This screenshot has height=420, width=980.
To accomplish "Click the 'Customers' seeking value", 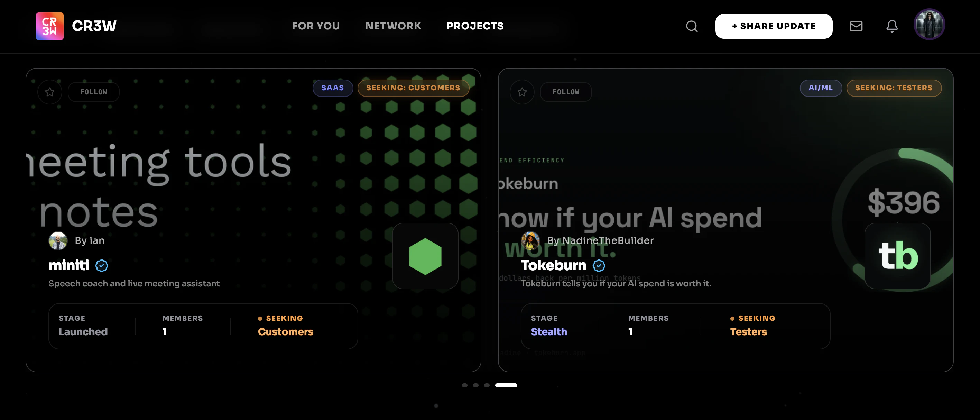I will point(286,332).
